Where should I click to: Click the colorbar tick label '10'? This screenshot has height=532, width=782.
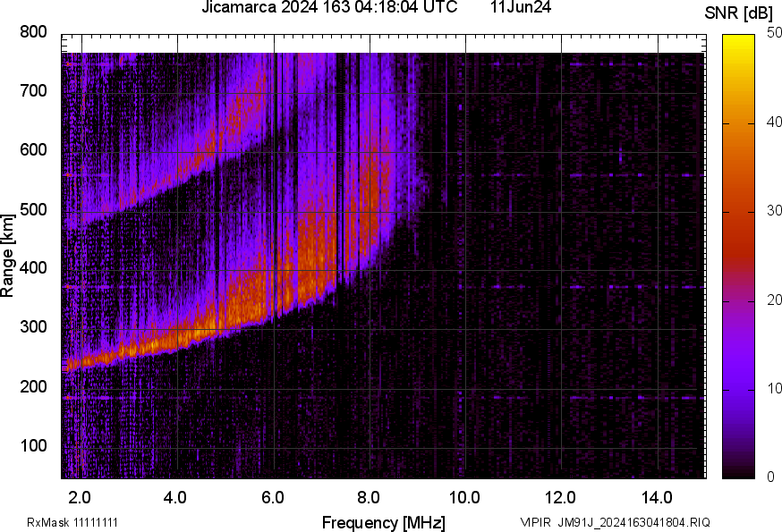[x=774, y=388]
